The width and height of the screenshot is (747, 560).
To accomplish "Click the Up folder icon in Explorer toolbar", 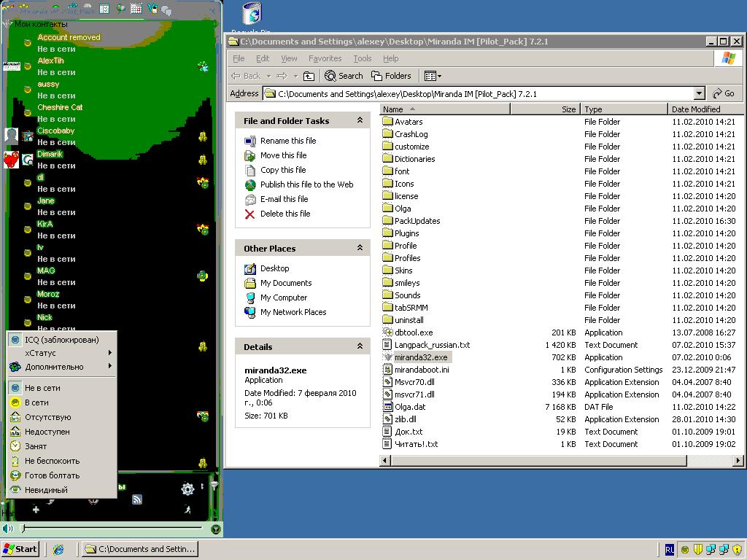I will coord(309,76).
